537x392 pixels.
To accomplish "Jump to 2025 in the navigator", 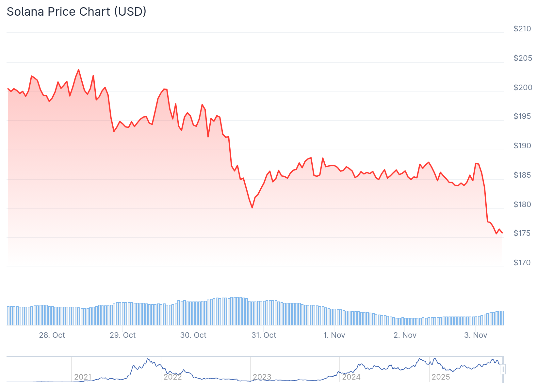I will (x=441, y=377).
